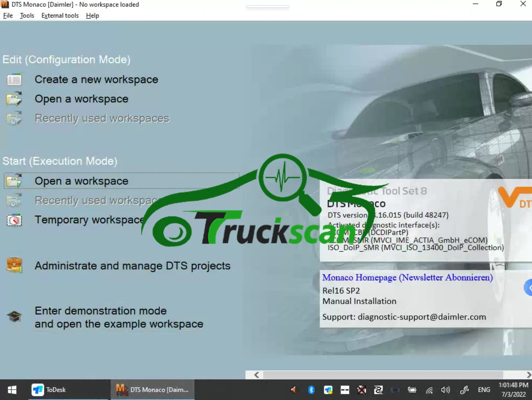Click the red crossed-out tray icon
Viewport: 532px width, 400px height.
coord(362,390)
